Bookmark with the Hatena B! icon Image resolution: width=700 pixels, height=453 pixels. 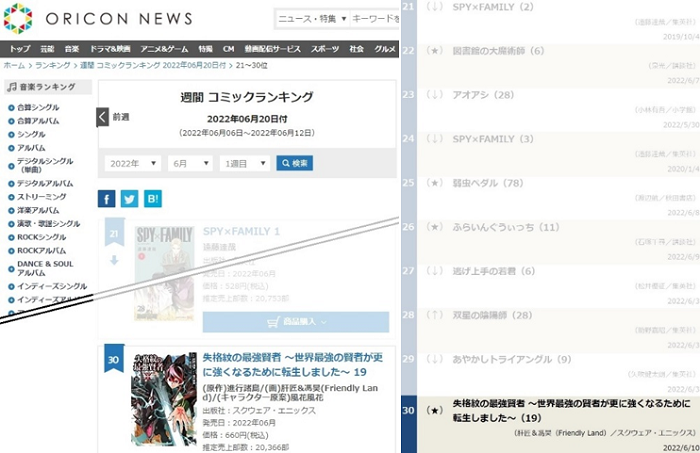coord(153,199)
